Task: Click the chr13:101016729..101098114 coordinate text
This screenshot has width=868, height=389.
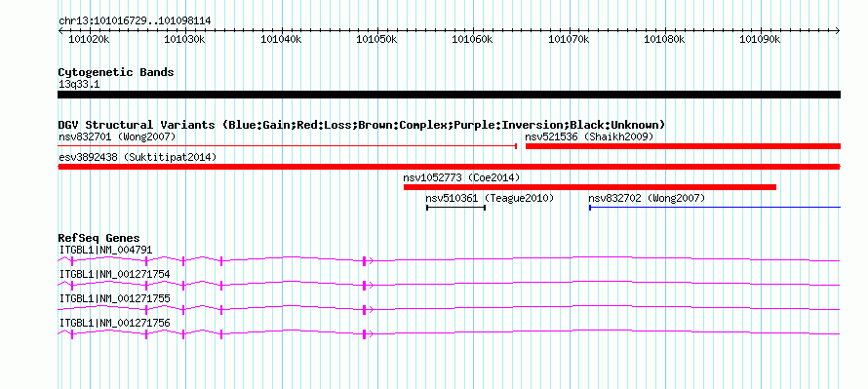Action: (x=135, y=21)
